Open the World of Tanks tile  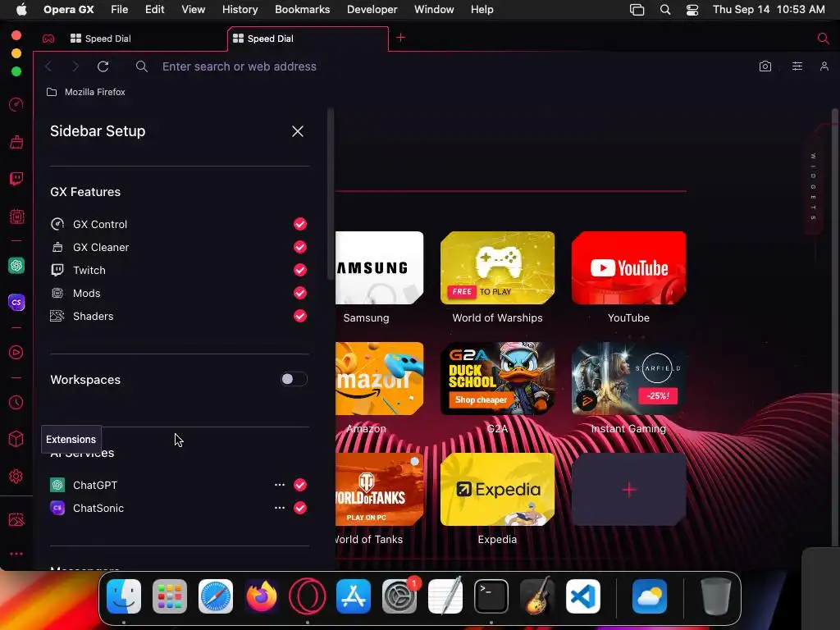click(x=379, y=490)
